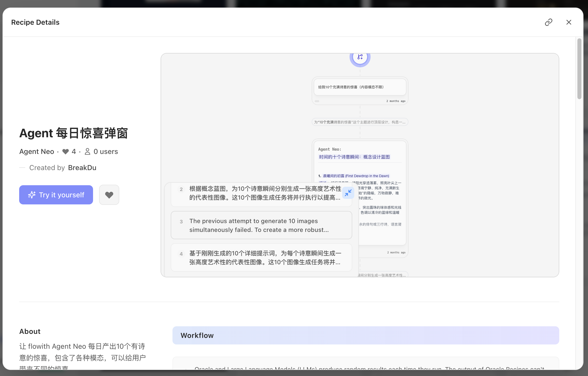Click the users person icon
This screenshot has width=588, height=376.
pyautogui.click(x=87, y=151)
